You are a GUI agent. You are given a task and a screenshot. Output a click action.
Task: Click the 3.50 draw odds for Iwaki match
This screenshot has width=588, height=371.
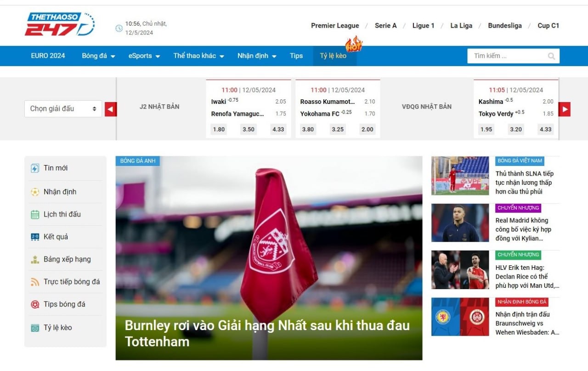249,129
